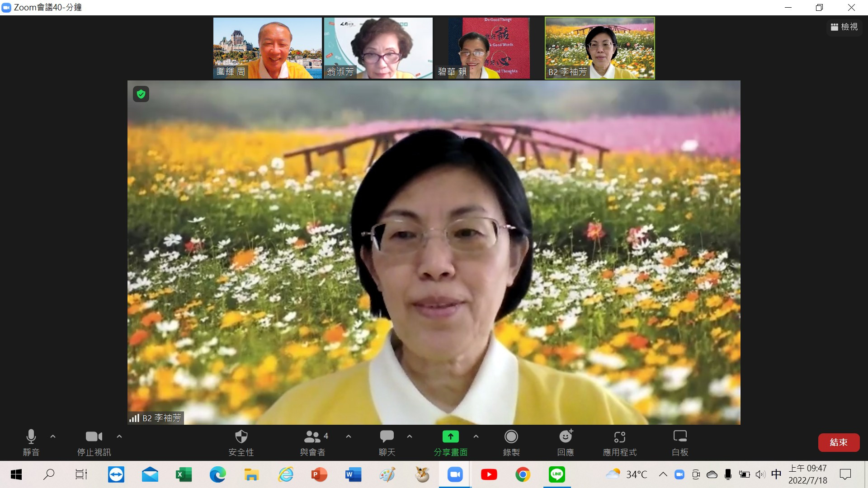
Task: Expand audio options arrow next to mute
Action: 53,436
